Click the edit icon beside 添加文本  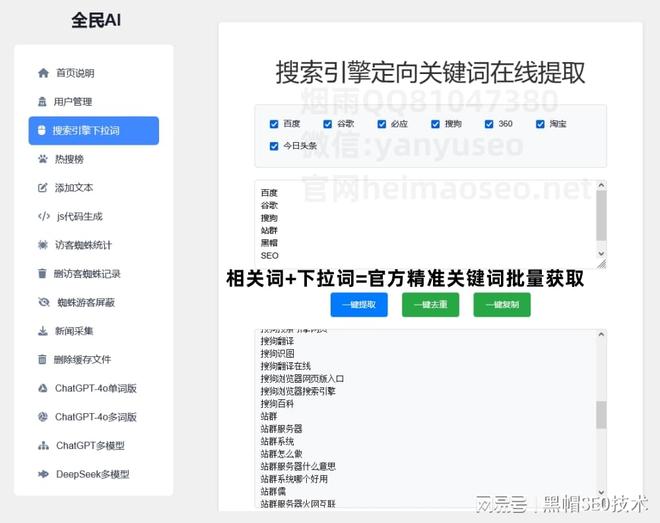[x=42, y=188]
